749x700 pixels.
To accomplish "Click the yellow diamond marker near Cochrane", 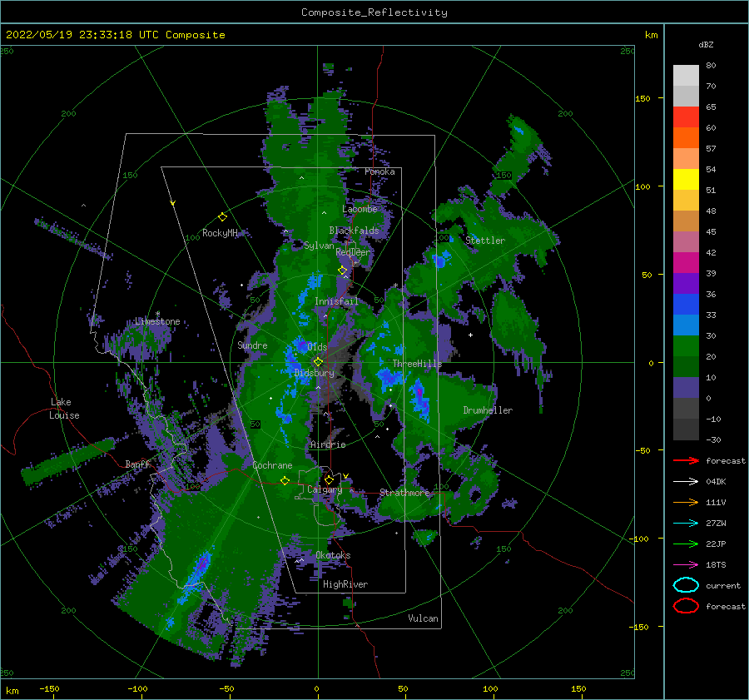I will pos(285,481).
